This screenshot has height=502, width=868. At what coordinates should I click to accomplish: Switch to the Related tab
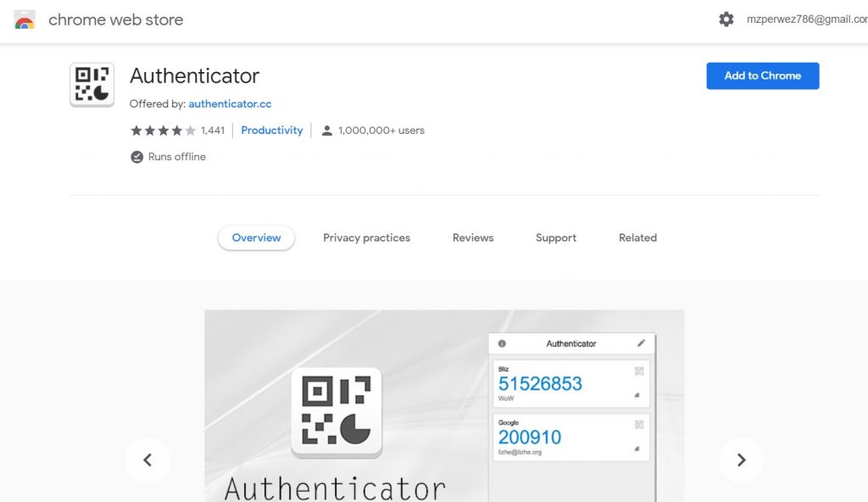coord(637,237)
